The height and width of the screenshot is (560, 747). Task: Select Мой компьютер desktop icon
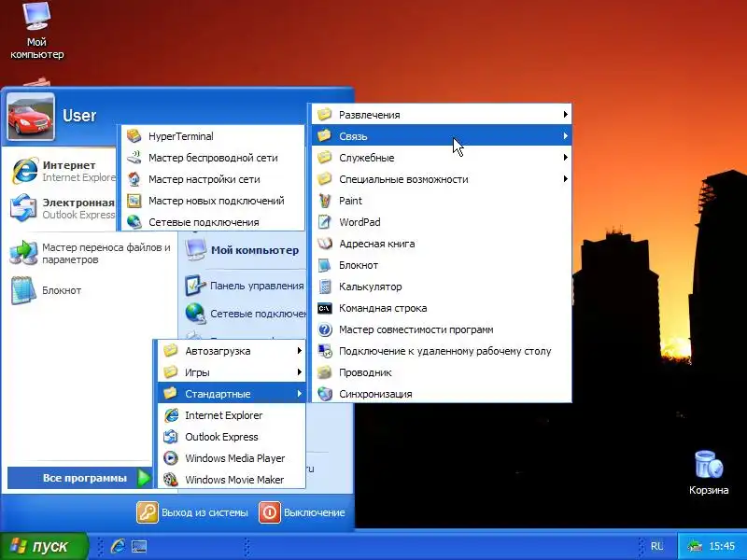point(36,31)
